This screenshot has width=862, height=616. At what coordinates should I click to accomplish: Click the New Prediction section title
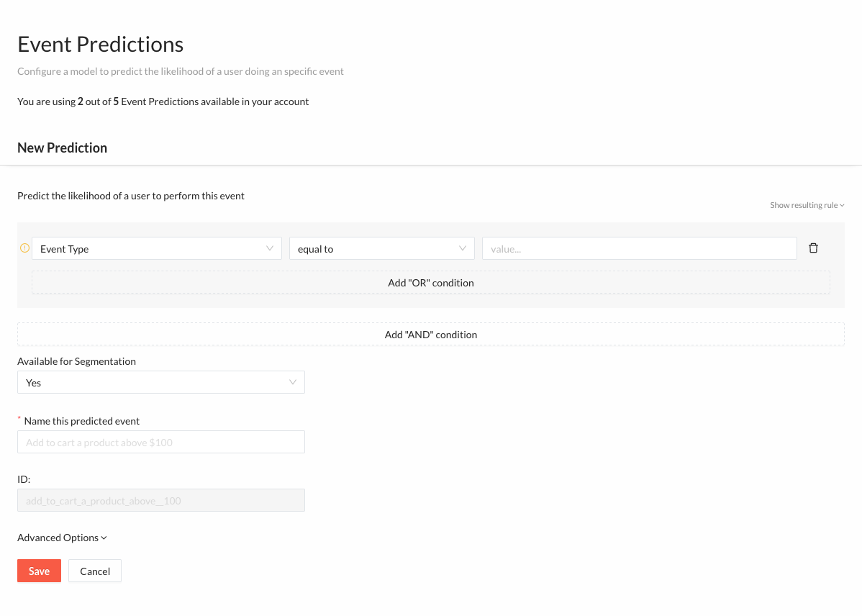62,148
